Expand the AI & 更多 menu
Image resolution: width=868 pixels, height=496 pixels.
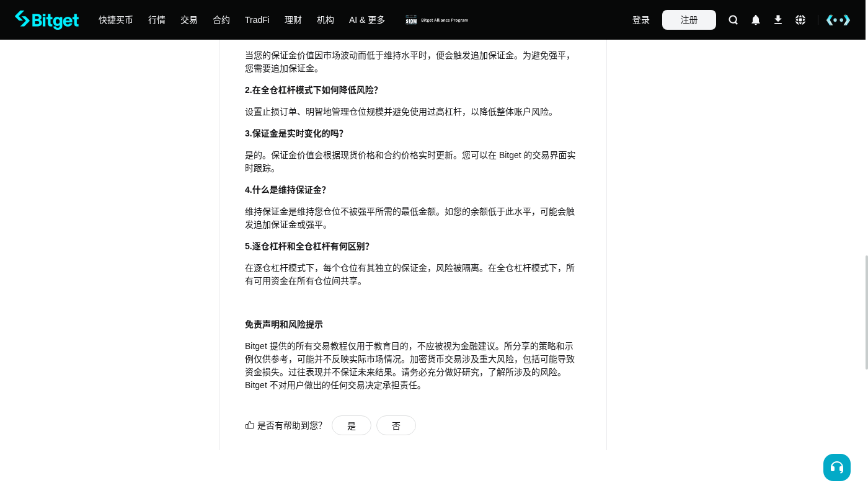click(367, 20)
